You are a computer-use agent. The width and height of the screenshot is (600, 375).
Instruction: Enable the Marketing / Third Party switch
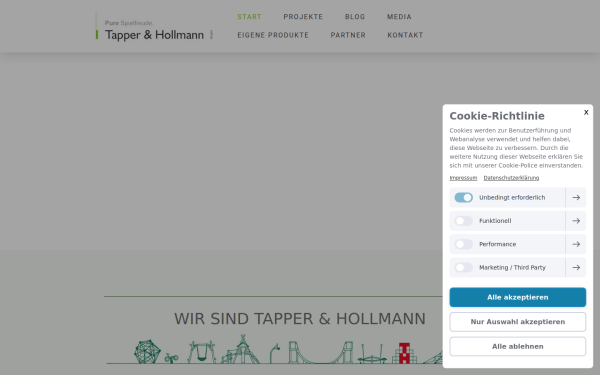tap(463, 267)
